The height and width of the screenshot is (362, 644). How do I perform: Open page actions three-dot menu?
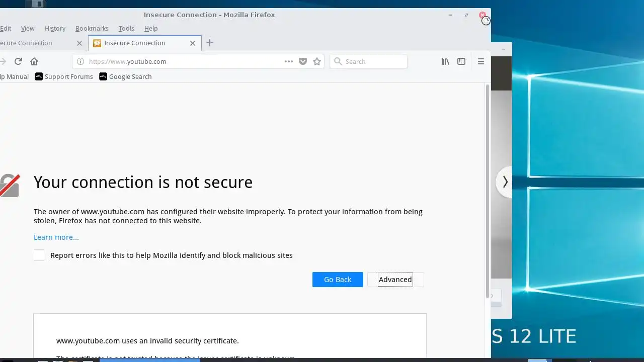289,61
